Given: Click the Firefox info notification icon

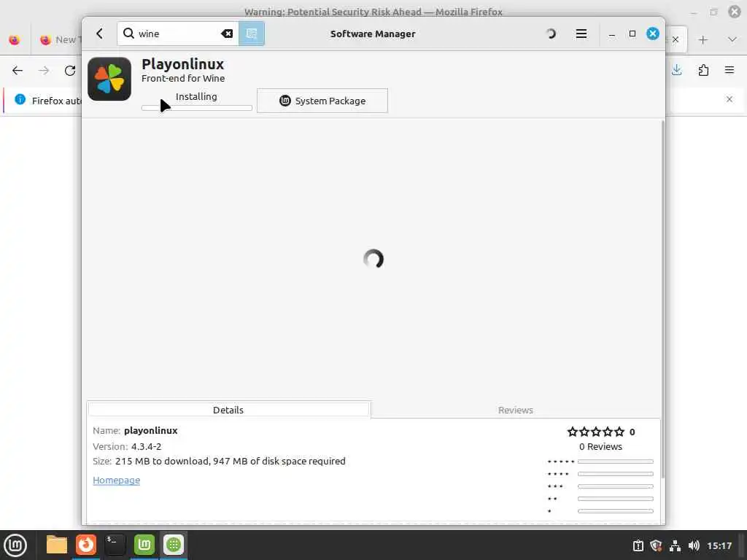Looking at the screenshot, I should click(x=20, y=99).
